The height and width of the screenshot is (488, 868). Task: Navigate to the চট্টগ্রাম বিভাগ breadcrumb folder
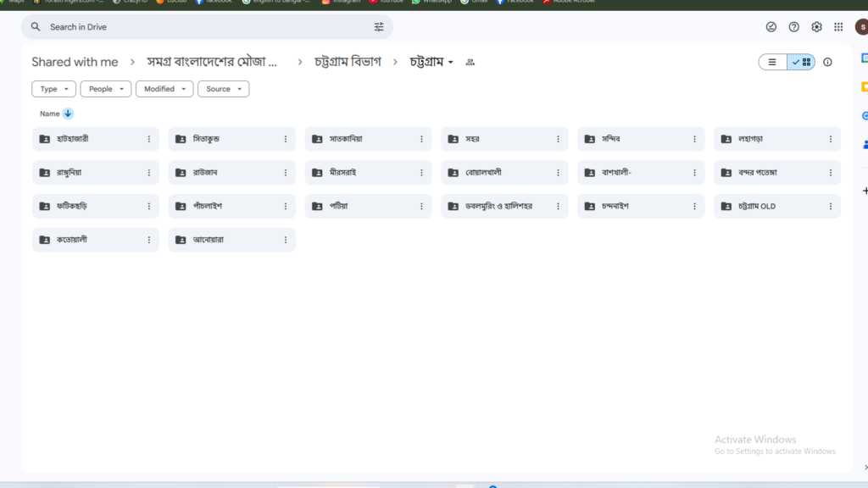pyautogui.click(x=348, y=62)
